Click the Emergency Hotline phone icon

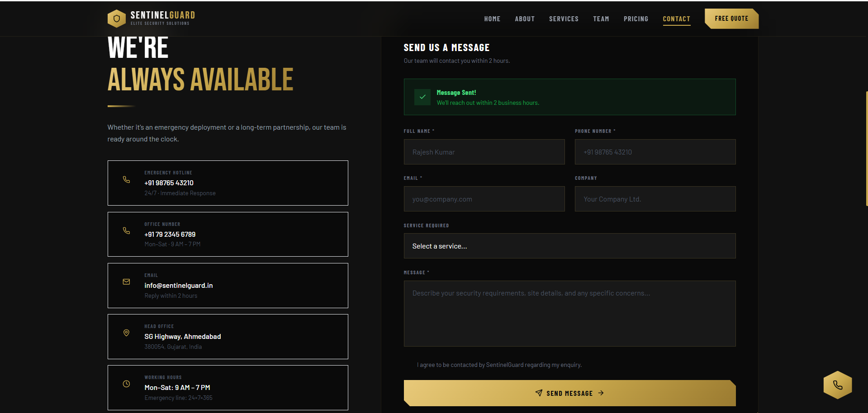pyautogui.click(x=127, y=180)
